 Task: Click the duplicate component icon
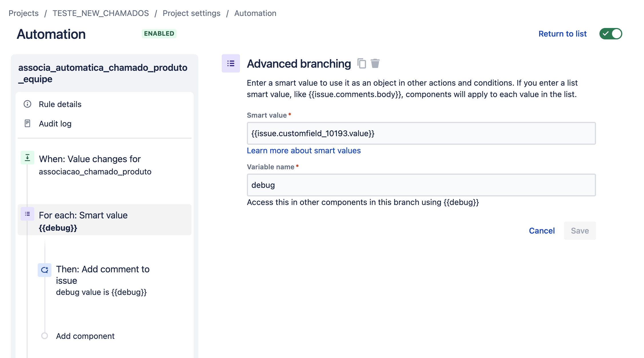coord(362,63)
